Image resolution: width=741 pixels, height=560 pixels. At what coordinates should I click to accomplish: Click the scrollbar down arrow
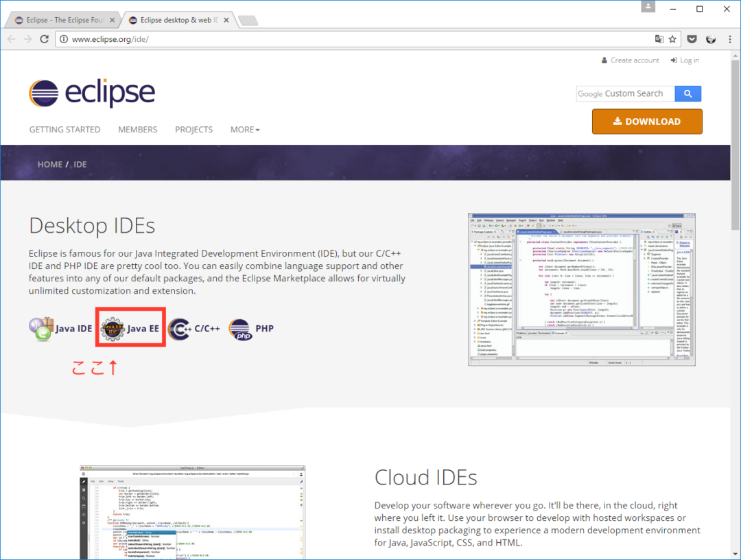pos(736,555)
